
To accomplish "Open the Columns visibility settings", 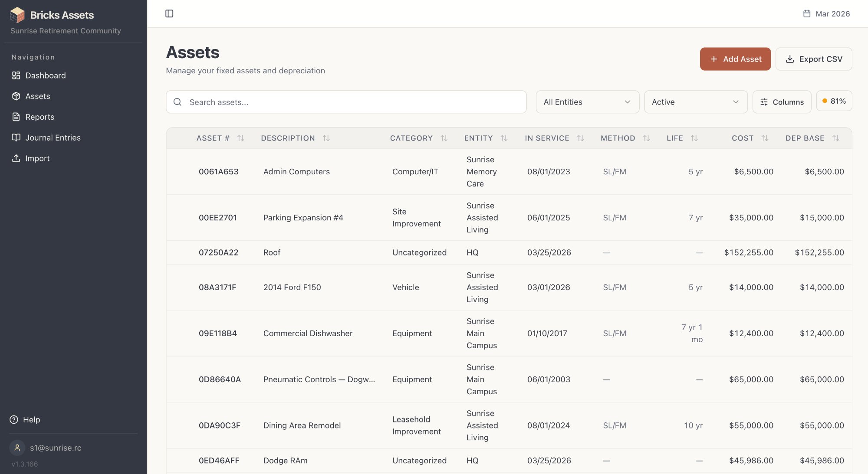I will 782,101.
